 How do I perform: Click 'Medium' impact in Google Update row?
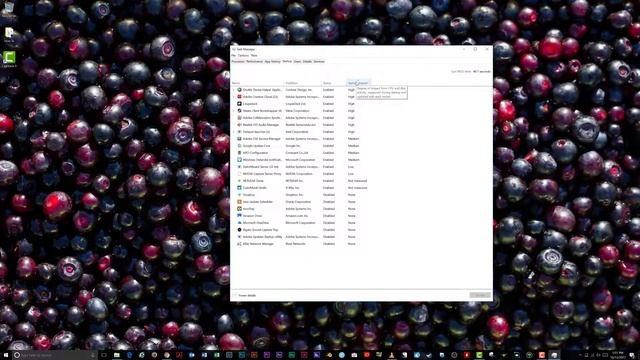tap(353, 146)
